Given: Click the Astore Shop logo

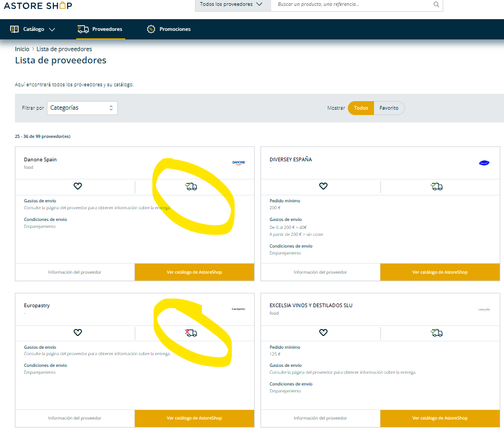Looking at the screenshot, I should pyautogui.click(x=38, y=5).
